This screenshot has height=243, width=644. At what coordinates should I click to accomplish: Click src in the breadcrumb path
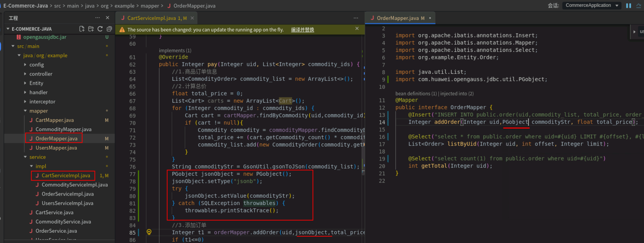pos(57,6)
